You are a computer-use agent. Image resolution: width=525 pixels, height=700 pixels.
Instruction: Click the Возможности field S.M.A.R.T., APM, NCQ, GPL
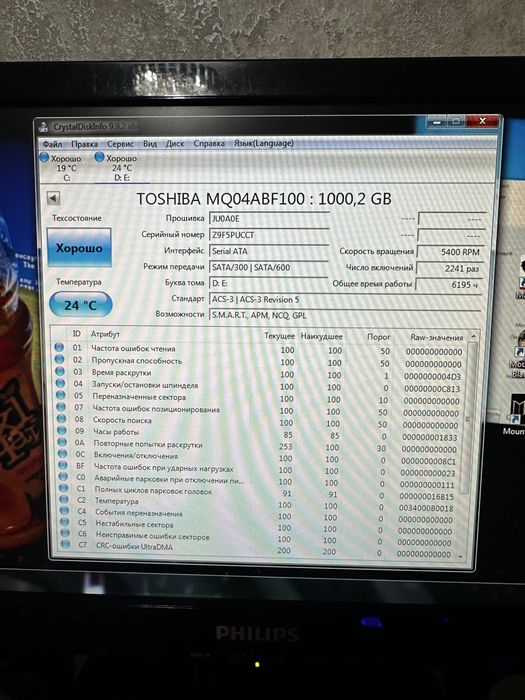[345, 315]
